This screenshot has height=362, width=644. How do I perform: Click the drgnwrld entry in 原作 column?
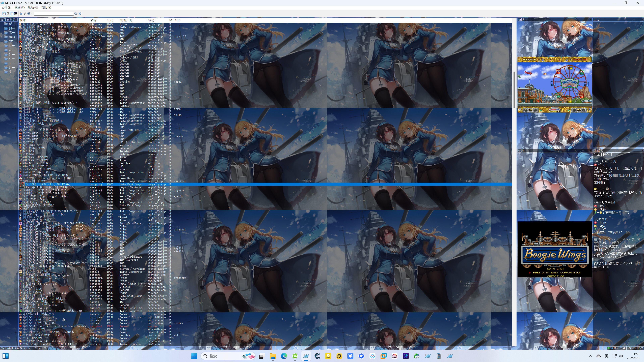click(x=180, y=37)
